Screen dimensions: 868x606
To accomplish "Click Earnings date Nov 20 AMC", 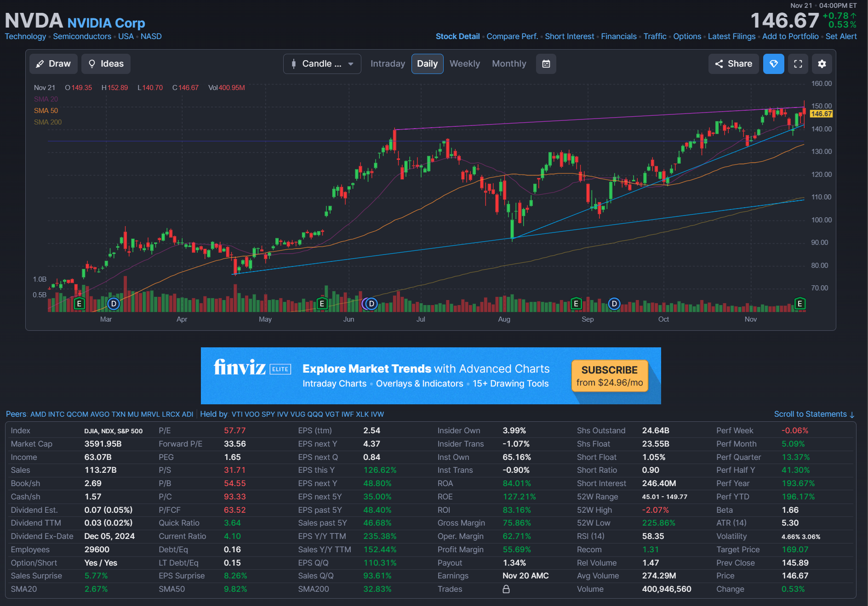I will 525,576.
